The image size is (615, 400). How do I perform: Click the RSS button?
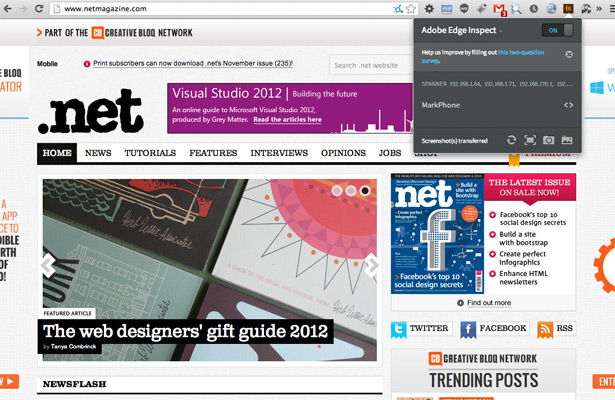click(x=556, y=329)
